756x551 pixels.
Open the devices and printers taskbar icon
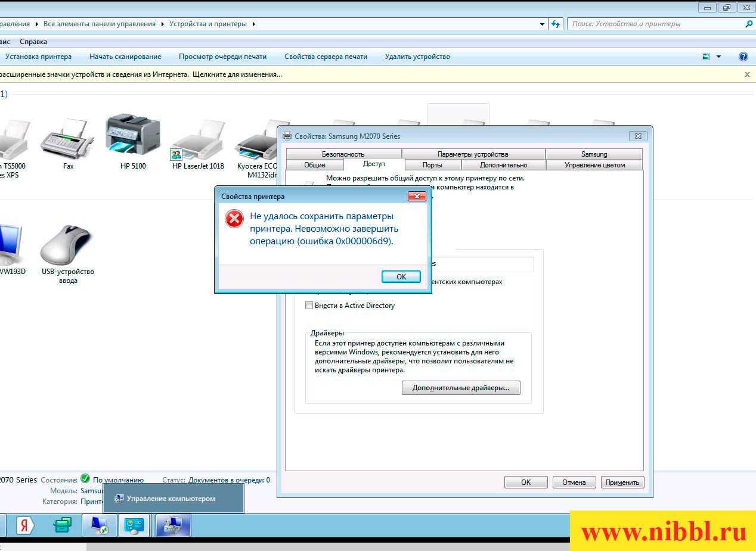tap(173, 525)
